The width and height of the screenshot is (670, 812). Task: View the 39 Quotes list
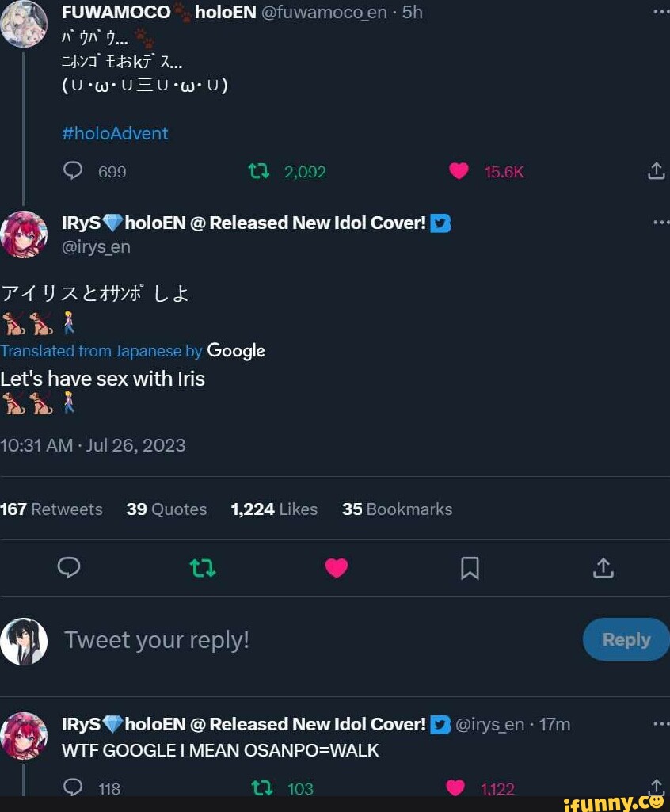pos(166,509)
